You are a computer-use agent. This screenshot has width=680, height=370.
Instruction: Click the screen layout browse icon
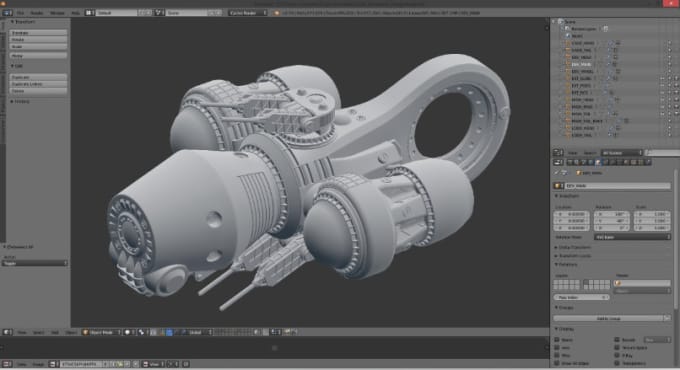click(x=90, y=13)
